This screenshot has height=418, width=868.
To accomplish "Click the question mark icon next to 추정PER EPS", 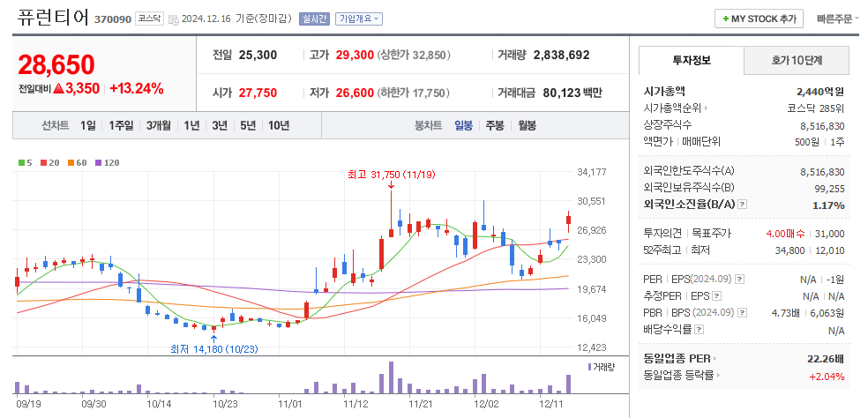I will point(717,296).
